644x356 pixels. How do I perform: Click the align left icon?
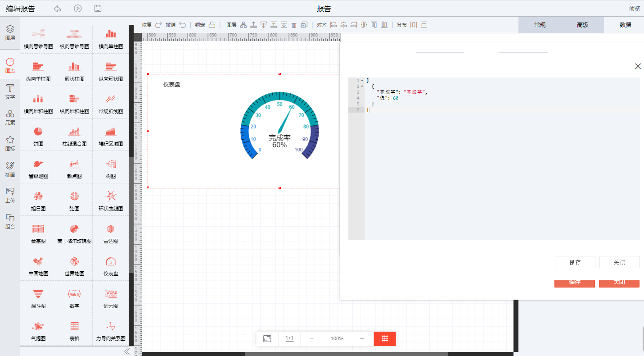[x=333, y=25]
